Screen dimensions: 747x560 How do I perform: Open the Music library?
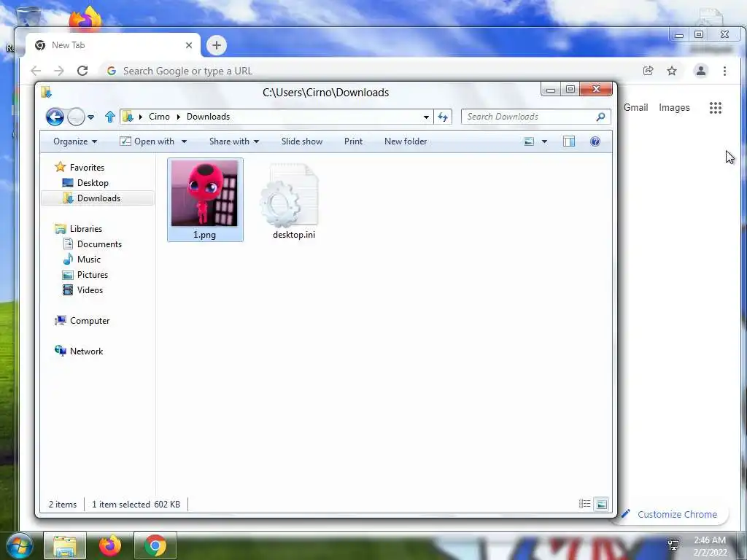82,259
